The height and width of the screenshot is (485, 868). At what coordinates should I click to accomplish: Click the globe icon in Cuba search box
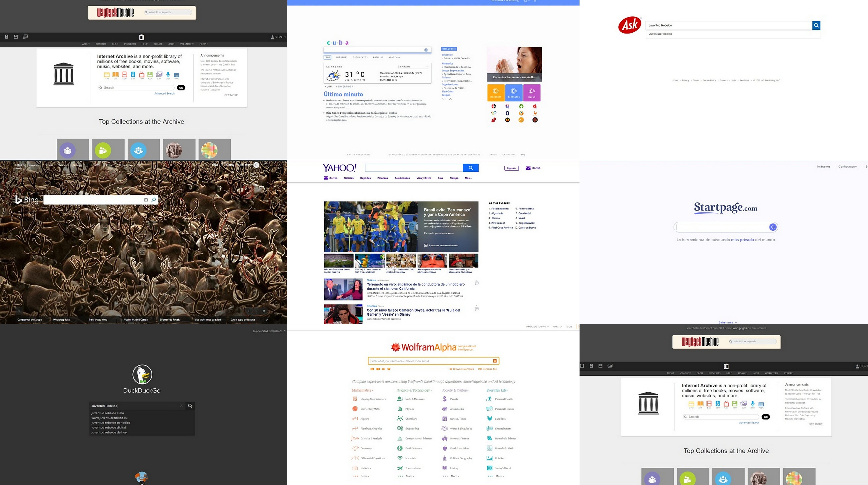click(426, 50)
